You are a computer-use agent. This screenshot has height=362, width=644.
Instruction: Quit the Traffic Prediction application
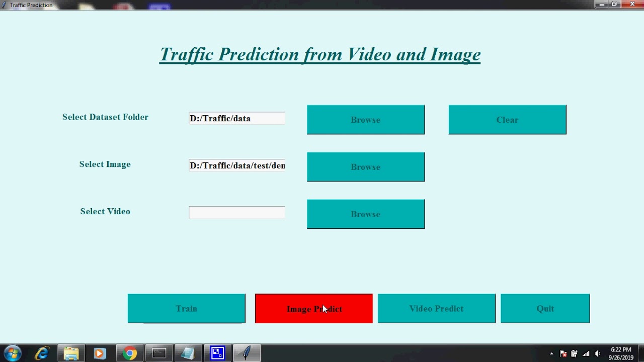pos(545,309)
